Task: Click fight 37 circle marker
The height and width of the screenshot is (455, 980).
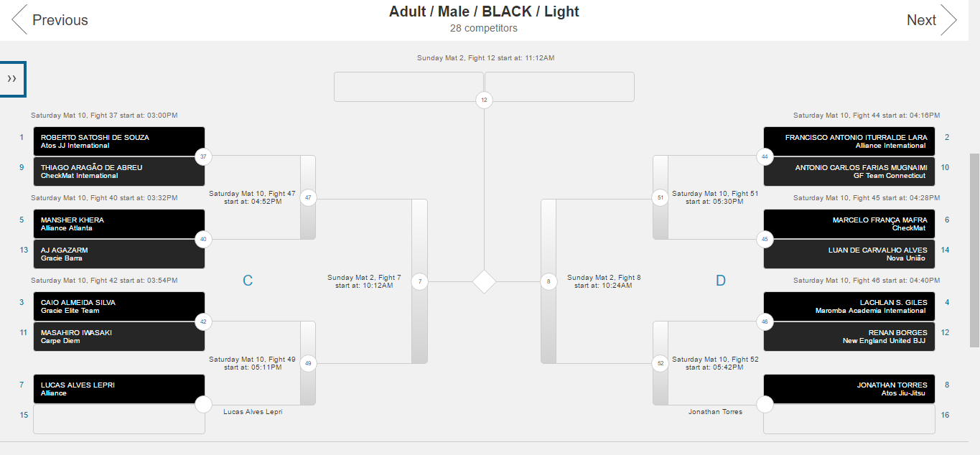Action: (203, 156)
